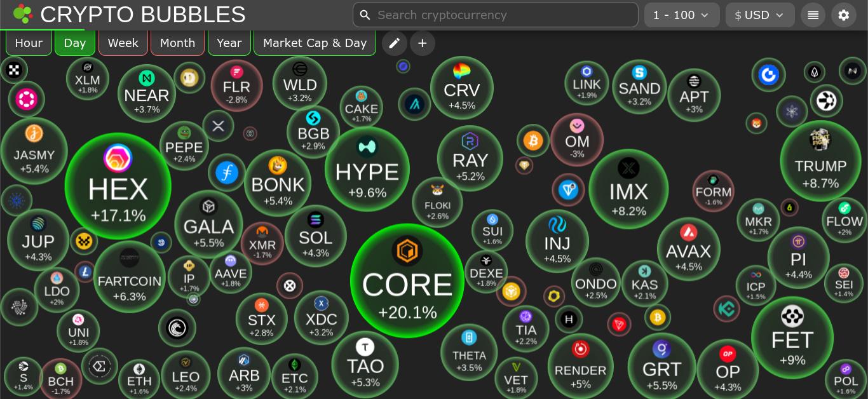The width and height of the screenshot is (868, 399).
Task: Open the $ USD currency dropdown
Action: [760, 15]
